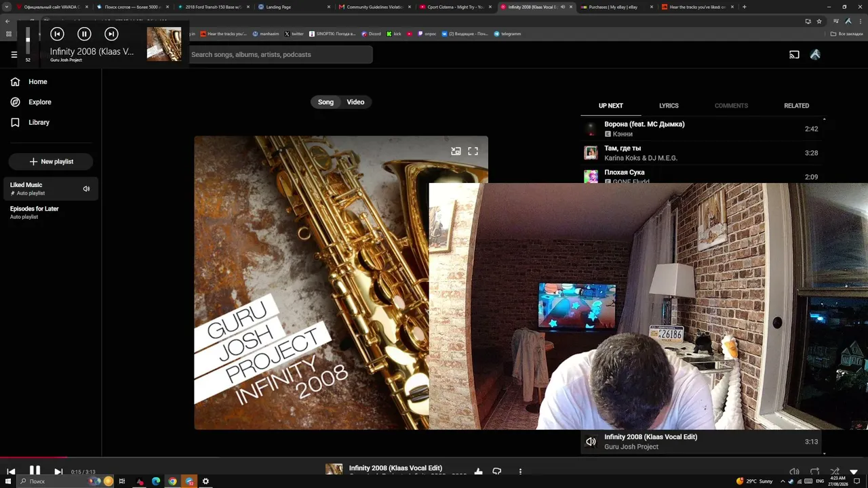Adjust the overlay volume slider
Image resolution: width=868 pixels, height=488 pixels.
pos(28,42)
